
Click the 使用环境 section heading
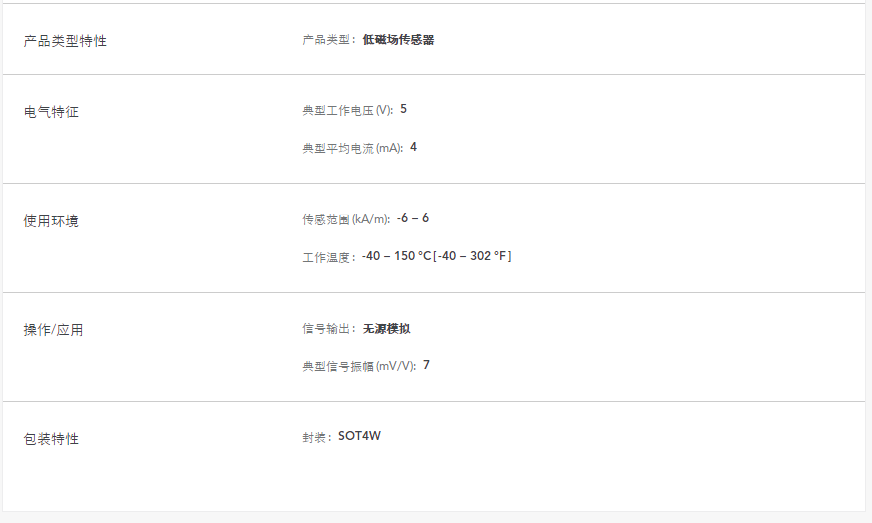point(51,221)
